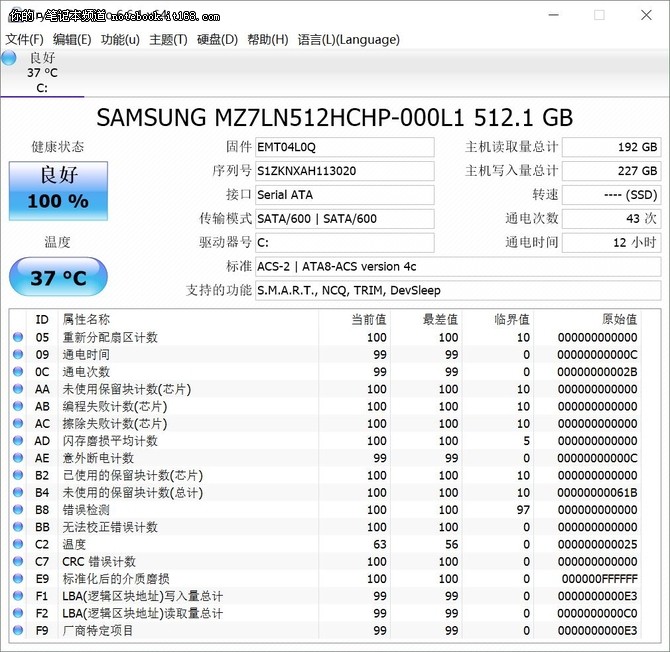Viewport: 670px width, 652px height.
Task: Select the C: drive tab showing 37 °C
Action: pos(40,73)
